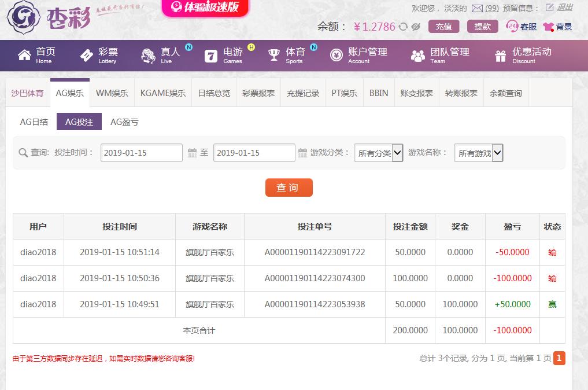The width and height of the screenshot is (588, 390).
Task: Click the Home house icon
Action: pyautogui.click(x=24, y=55)
